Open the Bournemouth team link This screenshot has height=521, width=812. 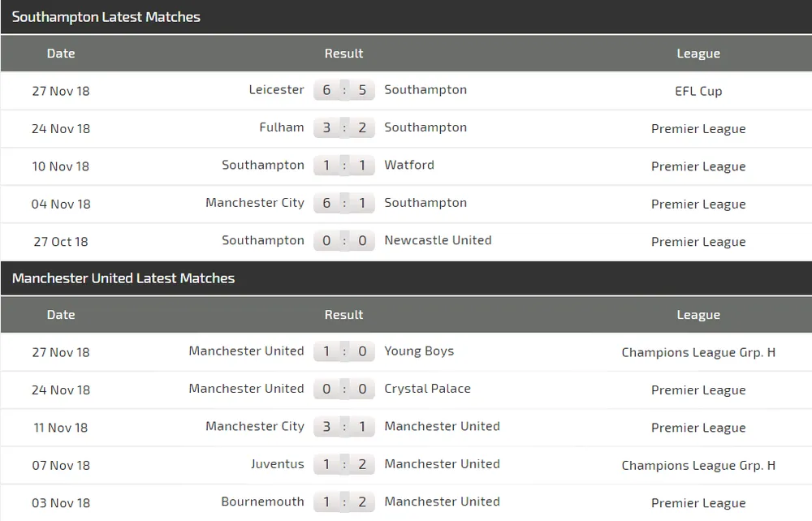coord(262,502)
